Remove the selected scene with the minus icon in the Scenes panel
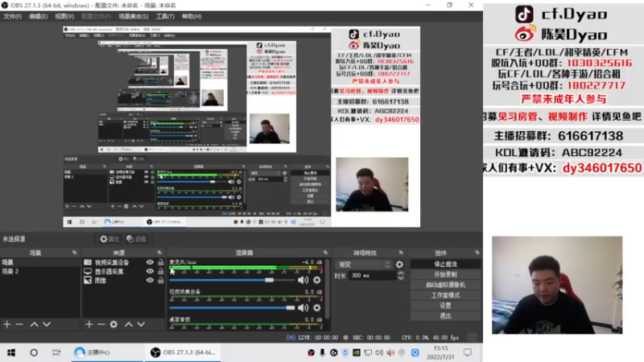The height and width of the screenshot is (362, 644). [19, 324]
